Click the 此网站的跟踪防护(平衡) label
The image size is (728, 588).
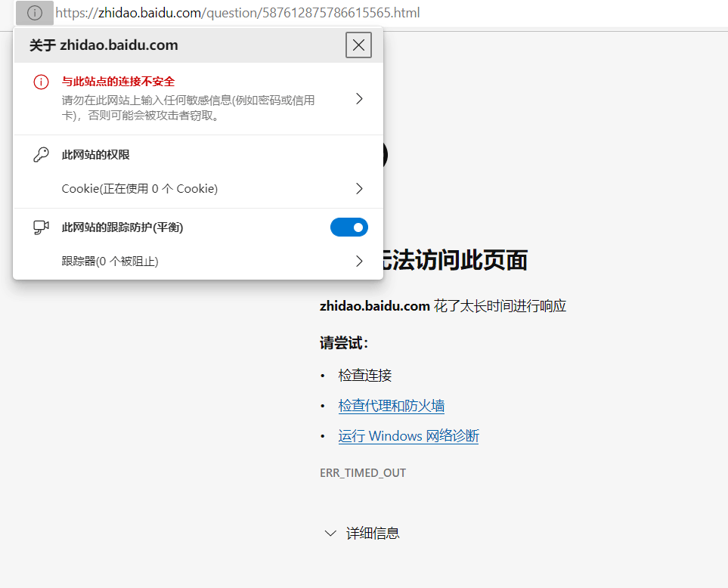point(122,227)
